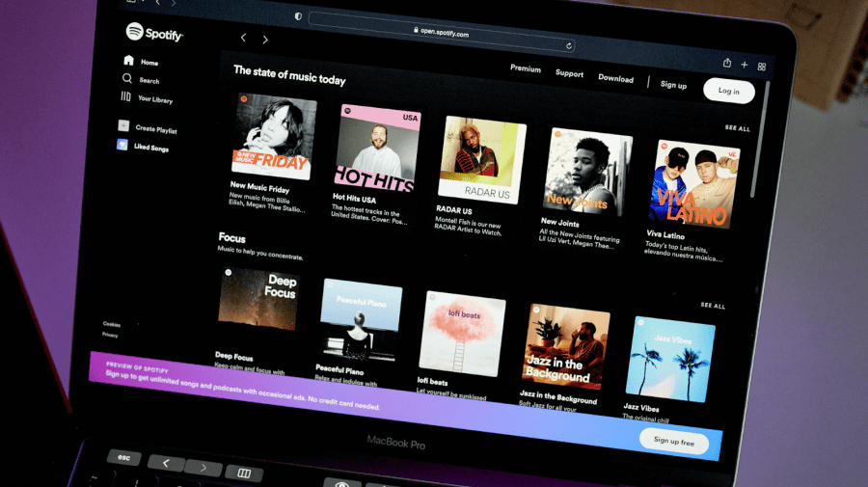Image resolution: width=868 pixels, height=487 pixels.
Task: Tap the Touch Bar back arrow
Action: tap(166, 463)
